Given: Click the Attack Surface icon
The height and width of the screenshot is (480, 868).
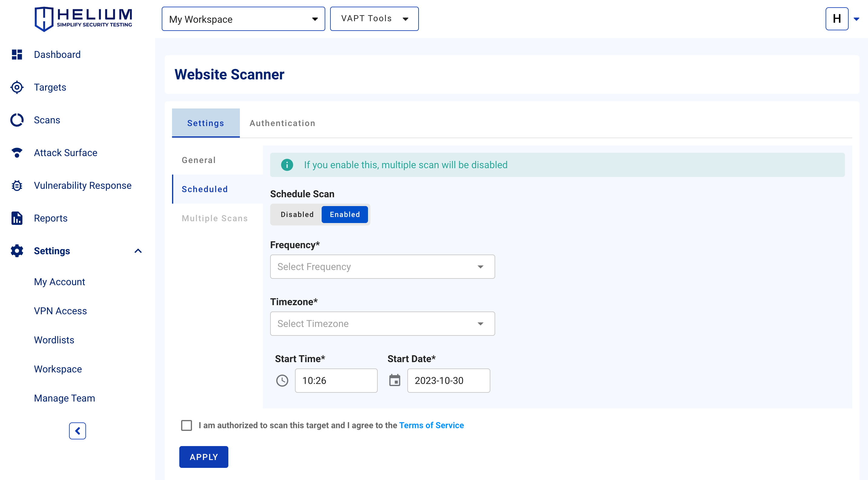Looking at the screenshot, I should coord(17,153).
